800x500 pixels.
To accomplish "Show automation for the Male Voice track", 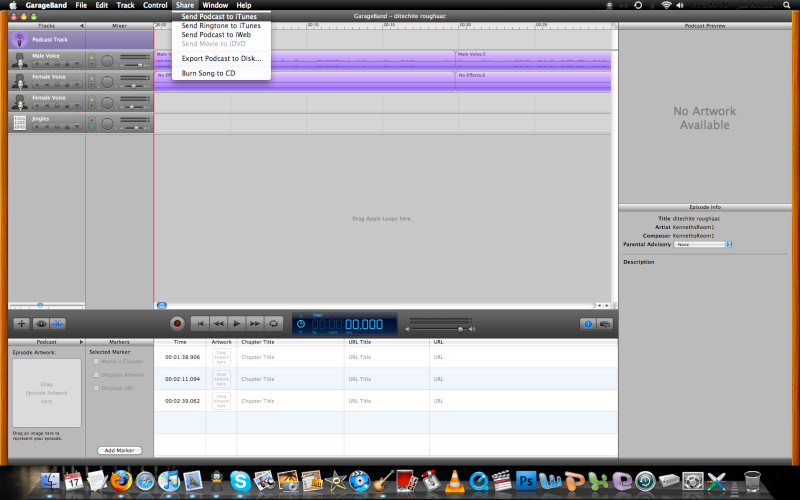I will click(77, 64).
